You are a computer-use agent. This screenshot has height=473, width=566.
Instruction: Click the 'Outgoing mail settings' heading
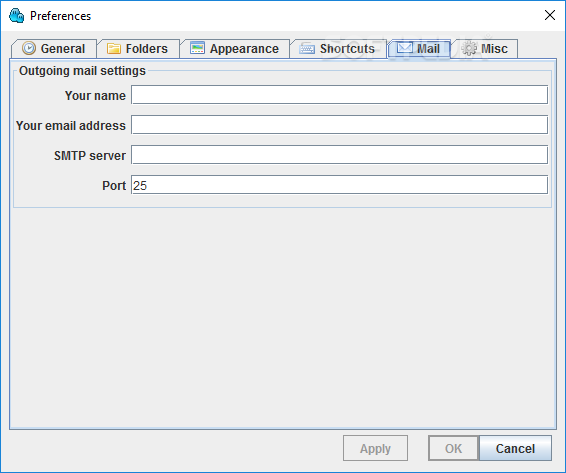(82, 71)
